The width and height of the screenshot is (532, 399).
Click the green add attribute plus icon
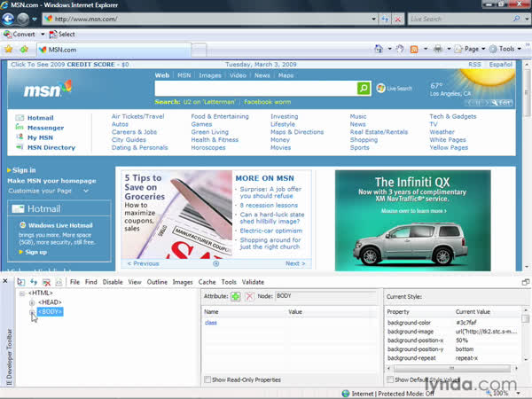tap(236, 295)
